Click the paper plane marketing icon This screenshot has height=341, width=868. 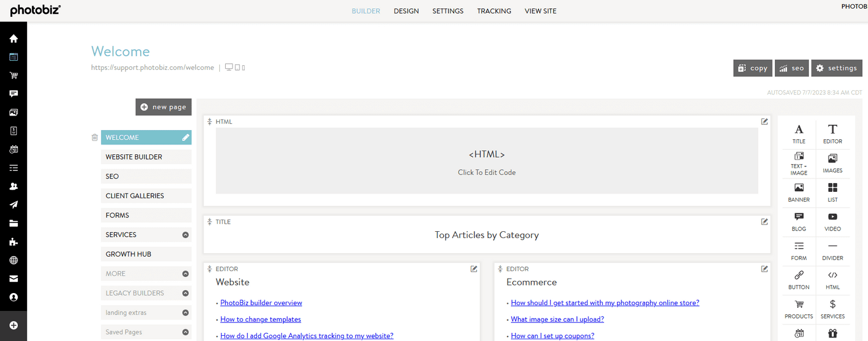(x=13, y=205)
